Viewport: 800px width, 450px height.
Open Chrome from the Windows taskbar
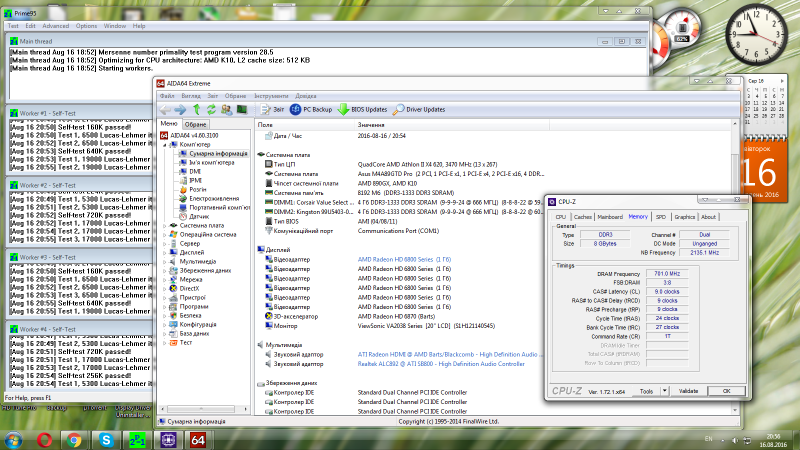74,439
